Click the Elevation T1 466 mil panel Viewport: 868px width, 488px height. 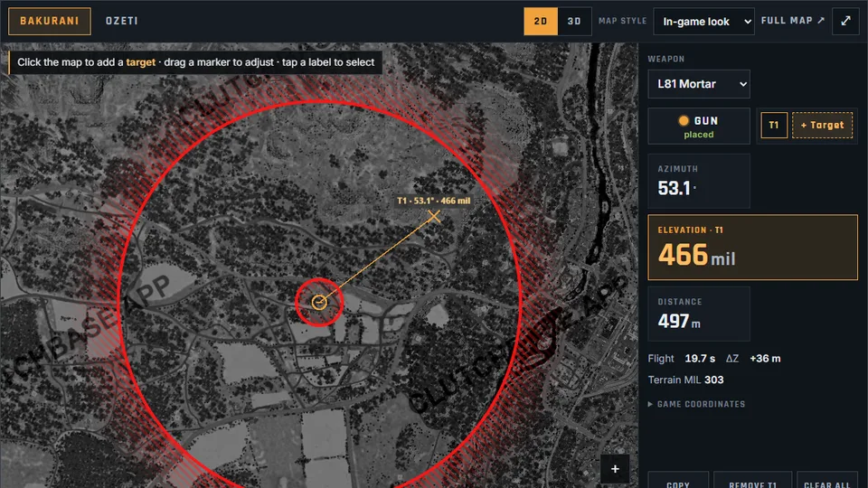pos(752,248)
